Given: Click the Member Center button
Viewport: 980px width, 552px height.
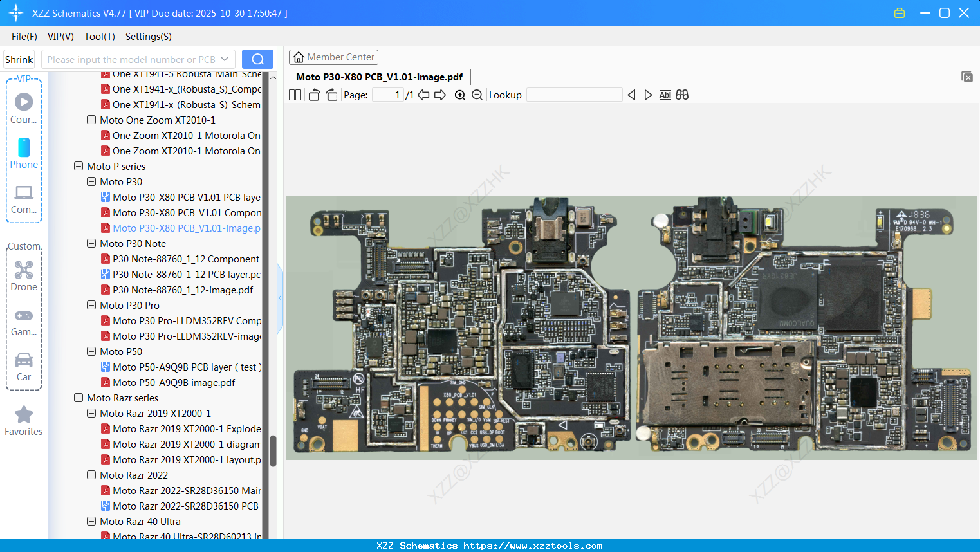Looking at the screenshot, I should point(333,57).
